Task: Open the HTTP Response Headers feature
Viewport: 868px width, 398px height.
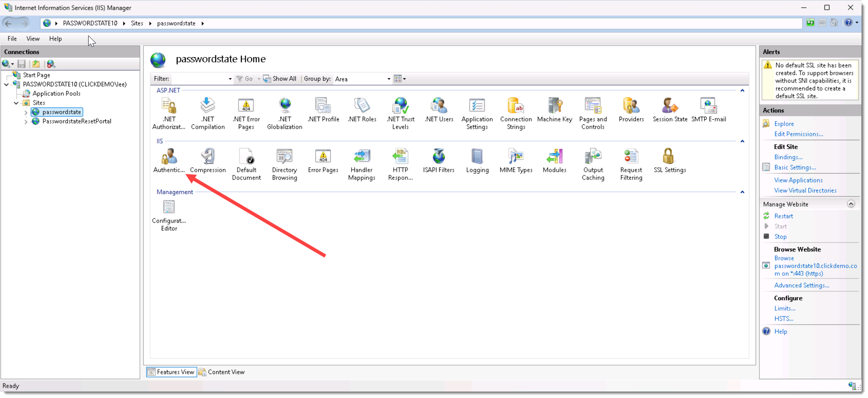Action: (400, 164)
